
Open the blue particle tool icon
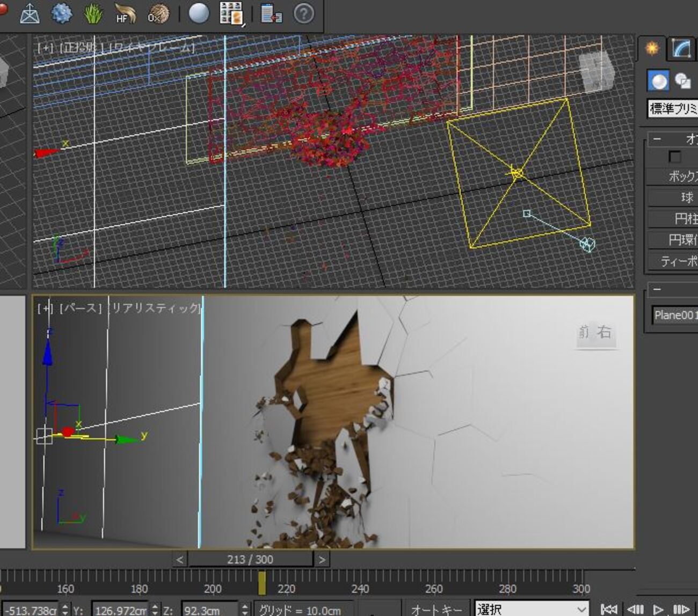click(x=62, y=13)
